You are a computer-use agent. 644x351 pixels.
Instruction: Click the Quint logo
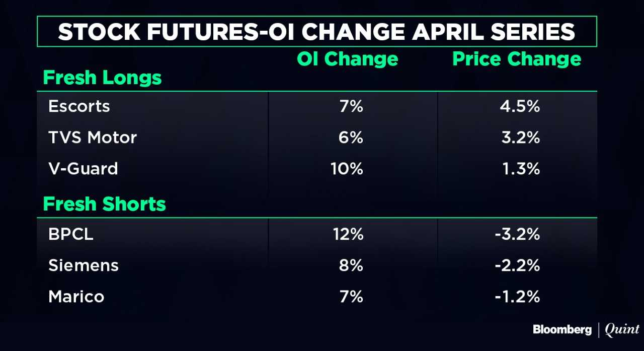tap(622, 330)
